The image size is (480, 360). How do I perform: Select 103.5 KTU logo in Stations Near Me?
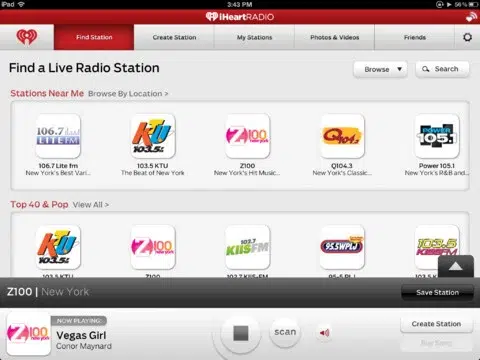click(153, 136)
